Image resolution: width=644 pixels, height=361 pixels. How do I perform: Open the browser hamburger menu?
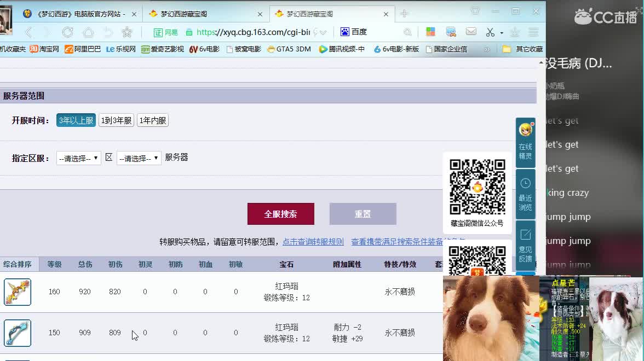pos(533,32)
